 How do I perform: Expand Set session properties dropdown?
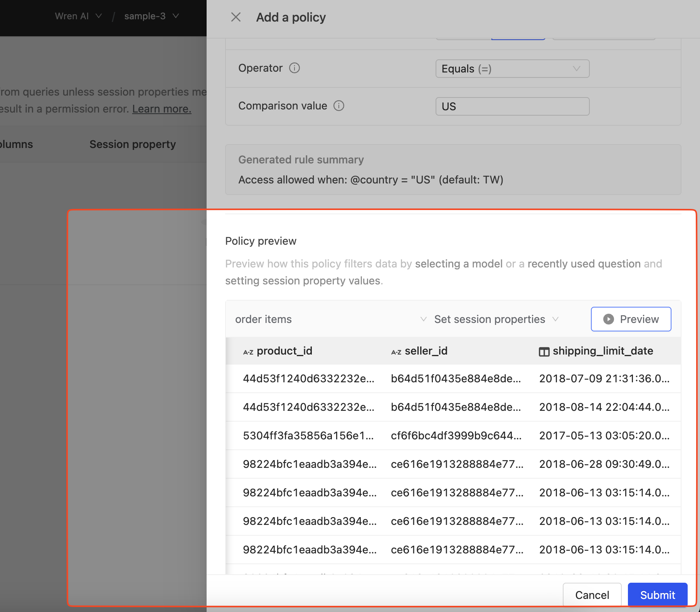pos(496,319)
